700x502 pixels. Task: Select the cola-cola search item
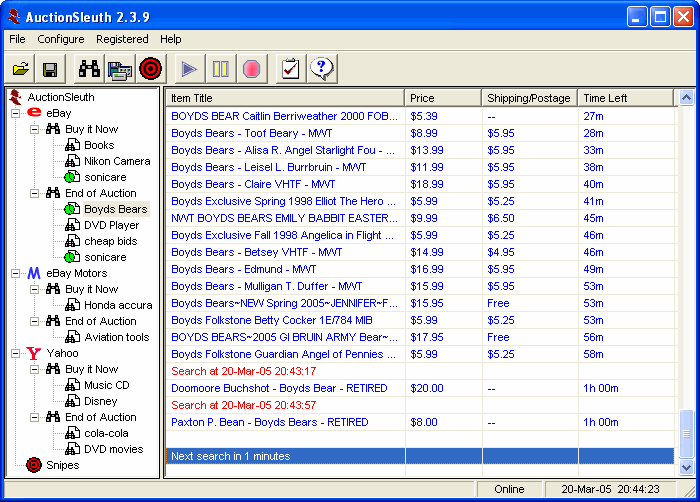[x=106, y=433]
